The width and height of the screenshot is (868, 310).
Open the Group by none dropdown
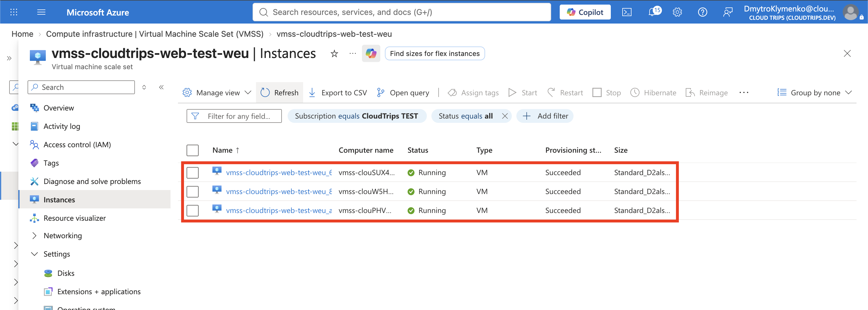click(x=814, y=93)
